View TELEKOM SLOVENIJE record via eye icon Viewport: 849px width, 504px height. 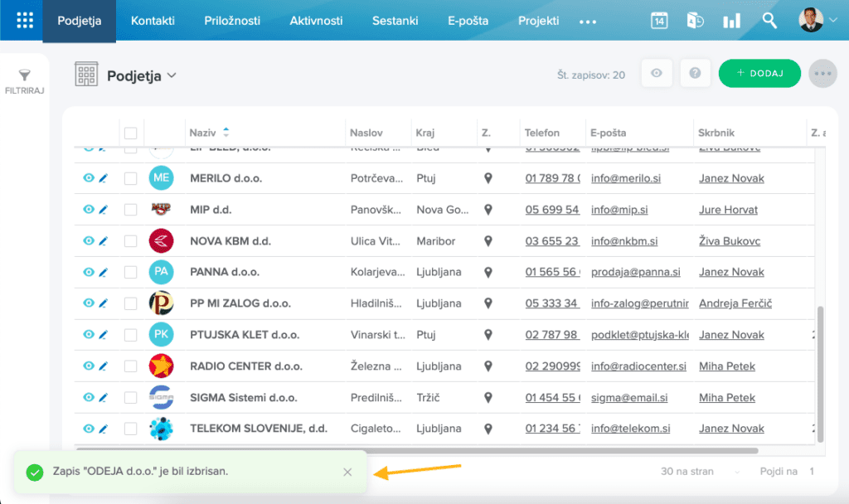(88, 429)
